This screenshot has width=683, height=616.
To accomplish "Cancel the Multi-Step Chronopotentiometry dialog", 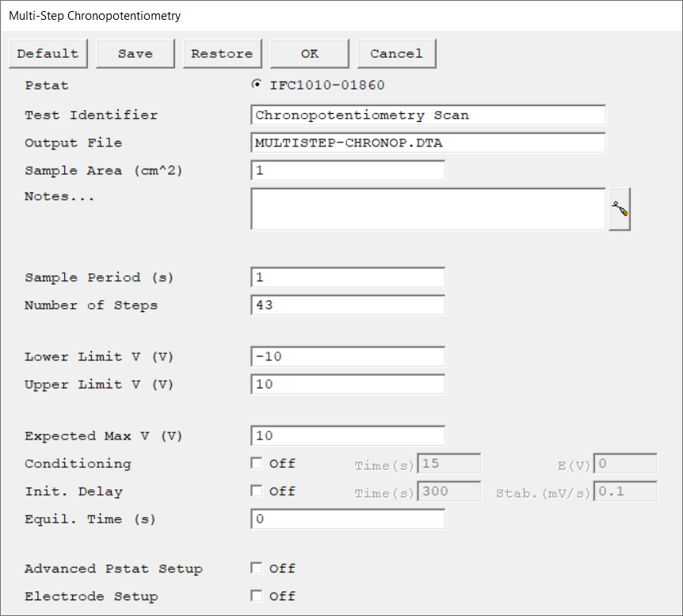I will (x=396, y=54).
